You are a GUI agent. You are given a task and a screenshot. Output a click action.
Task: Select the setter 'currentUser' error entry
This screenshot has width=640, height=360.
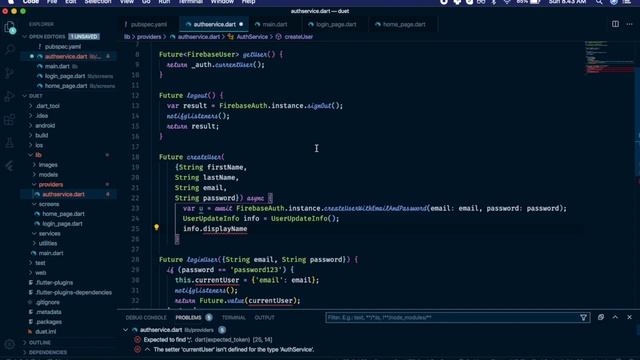(233, 349)
